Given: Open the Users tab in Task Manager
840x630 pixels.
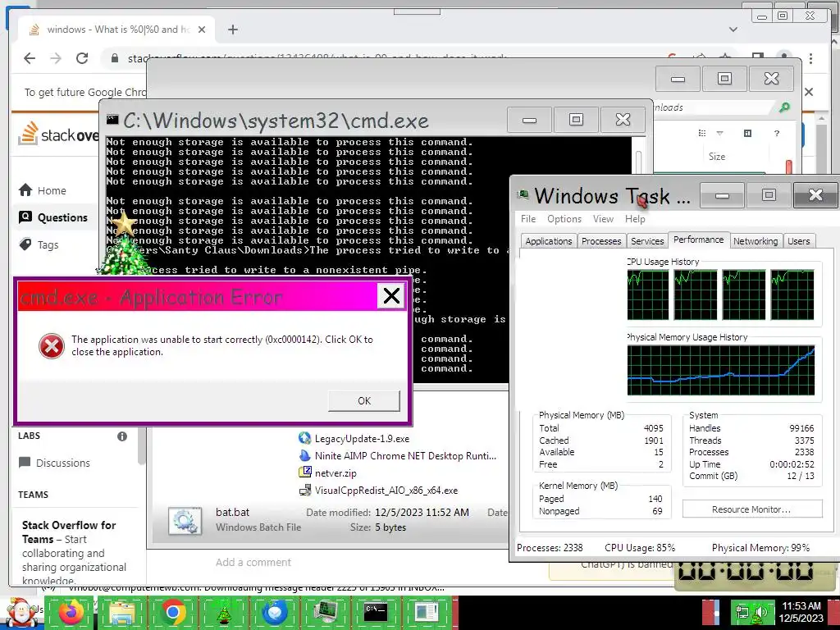Looking at the screenshot, I should [x=798, y=241].
